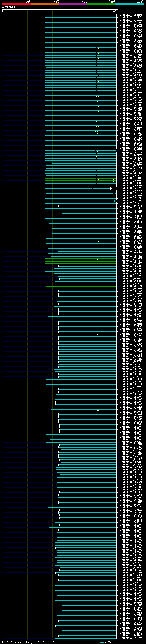This screenshot has width=146, height=644.
Task: Click the green ~80% identity legend segment
Action: pyautogui.click(x=101, y=4)
